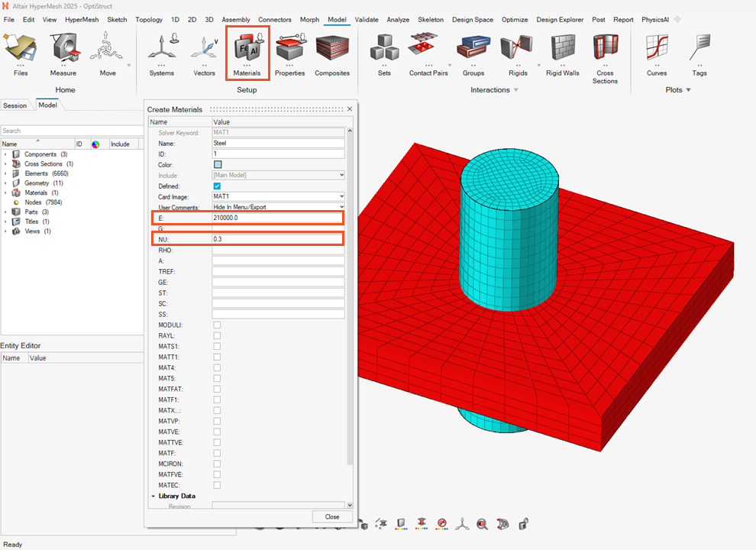Open the Rigids tool
The width and height of the screenshot is (756, 550).
point(518,54)
